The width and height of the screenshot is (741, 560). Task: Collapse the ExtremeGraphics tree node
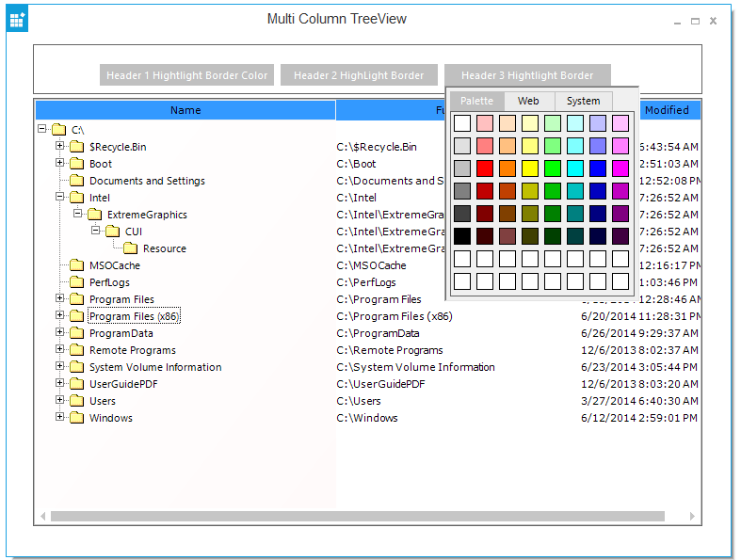(x=78, y=214)
